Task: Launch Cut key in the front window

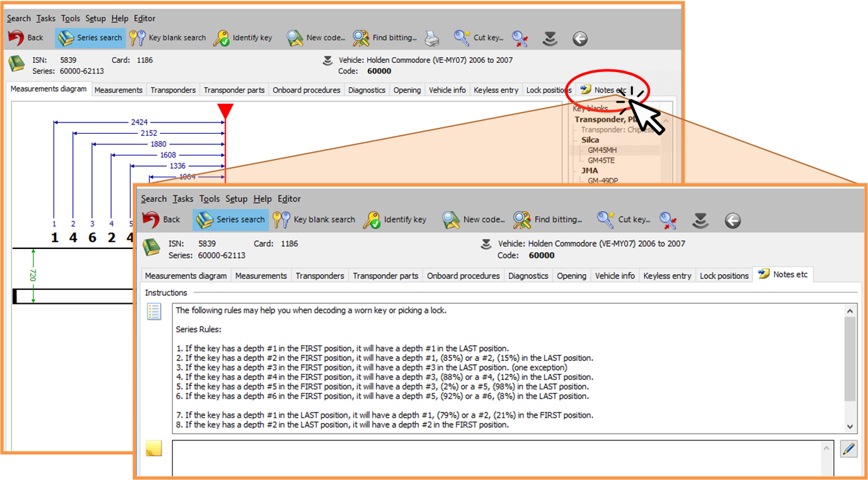Action: 623,220
